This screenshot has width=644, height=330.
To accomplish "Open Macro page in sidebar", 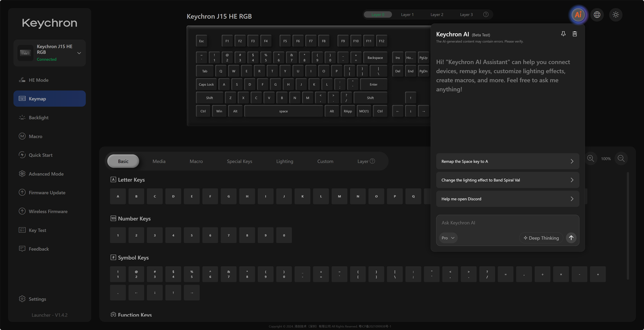I will tap(49, 136).
